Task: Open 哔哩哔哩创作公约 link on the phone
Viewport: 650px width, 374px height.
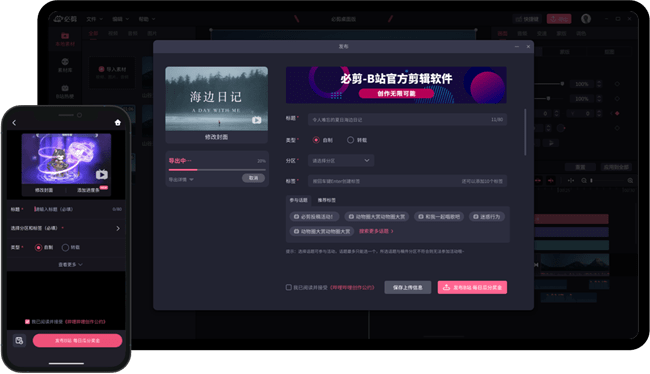Action: pos(85,322)
